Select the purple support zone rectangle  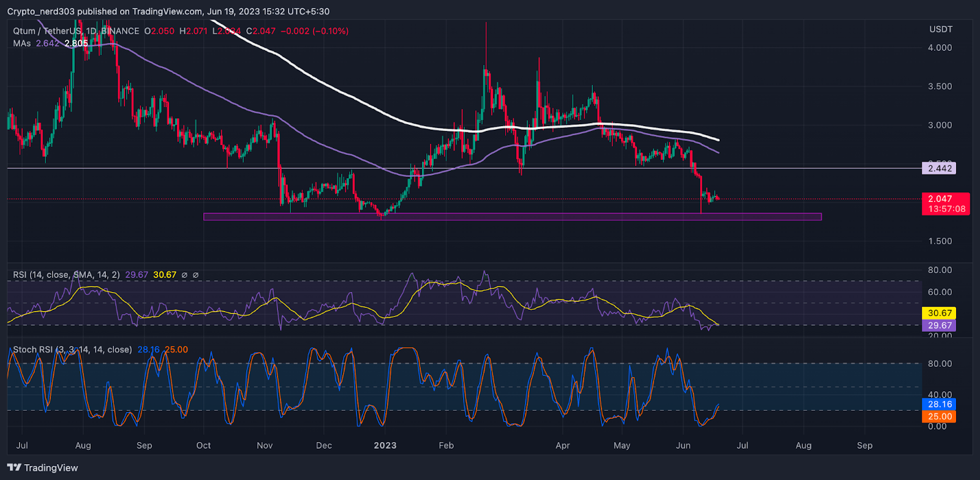click(512, 217)
